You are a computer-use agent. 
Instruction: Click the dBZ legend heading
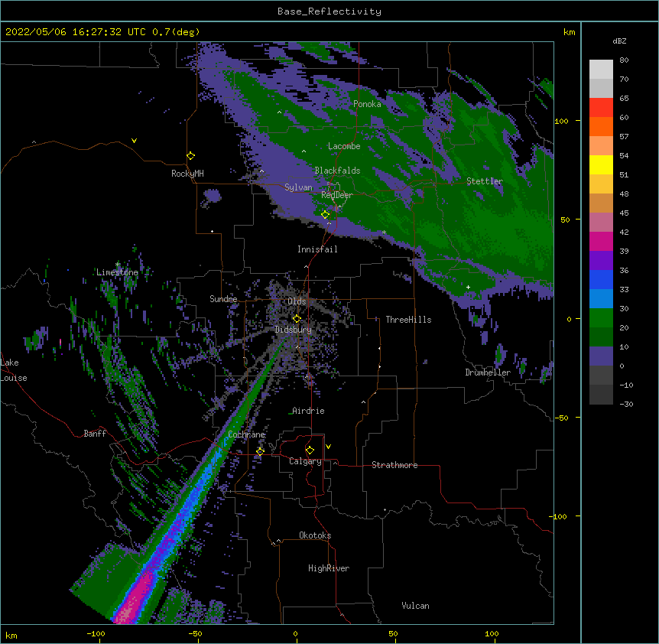tap(619, 41)
